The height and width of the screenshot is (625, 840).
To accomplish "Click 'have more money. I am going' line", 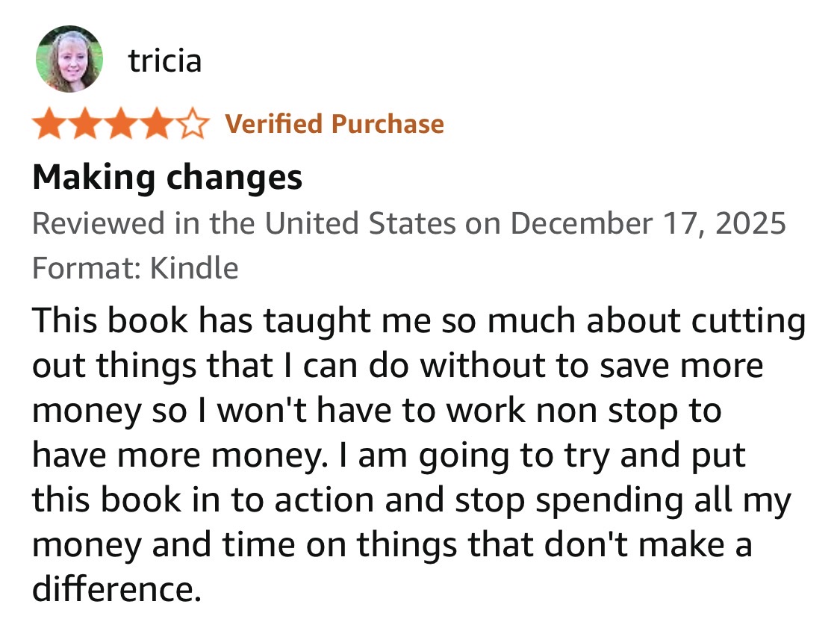I will (388, 455).
